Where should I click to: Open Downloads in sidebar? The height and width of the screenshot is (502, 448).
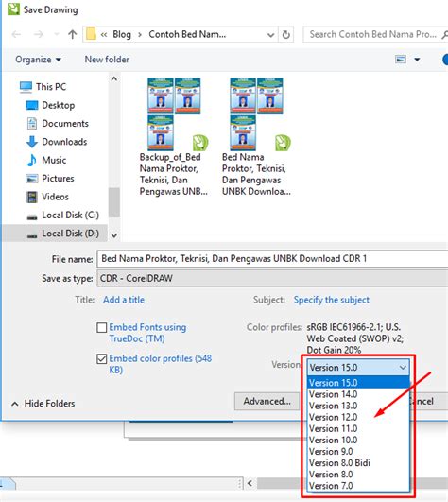click(x=64, y=142)
